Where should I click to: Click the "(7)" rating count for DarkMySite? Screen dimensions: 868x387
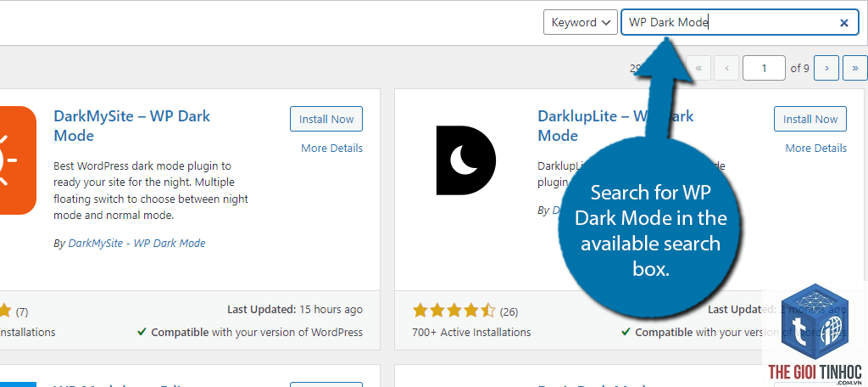[21, 312]
